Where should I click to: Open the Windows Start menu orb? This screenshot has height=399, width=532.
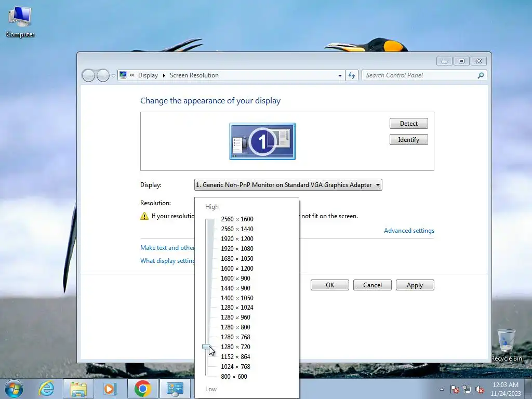pyautogui.click(x=14, y=389)
